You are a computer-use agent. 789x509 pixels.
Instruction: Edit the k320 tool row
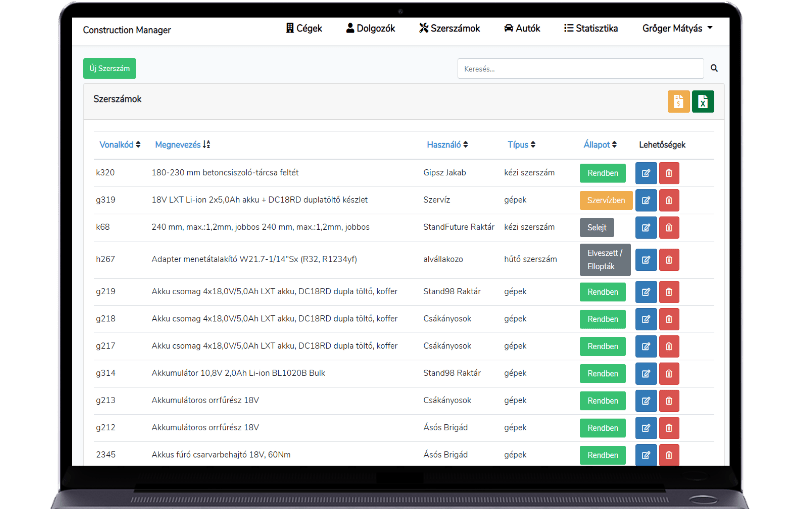click(645, 173)
